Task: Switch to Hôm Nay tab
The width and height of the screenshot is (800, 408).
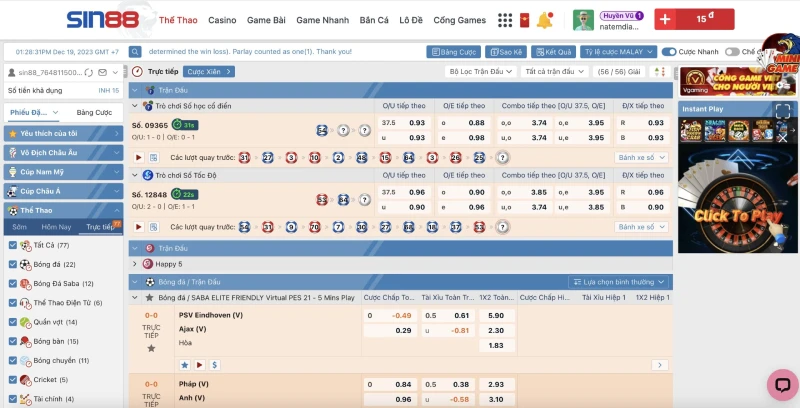Action: 56,227
